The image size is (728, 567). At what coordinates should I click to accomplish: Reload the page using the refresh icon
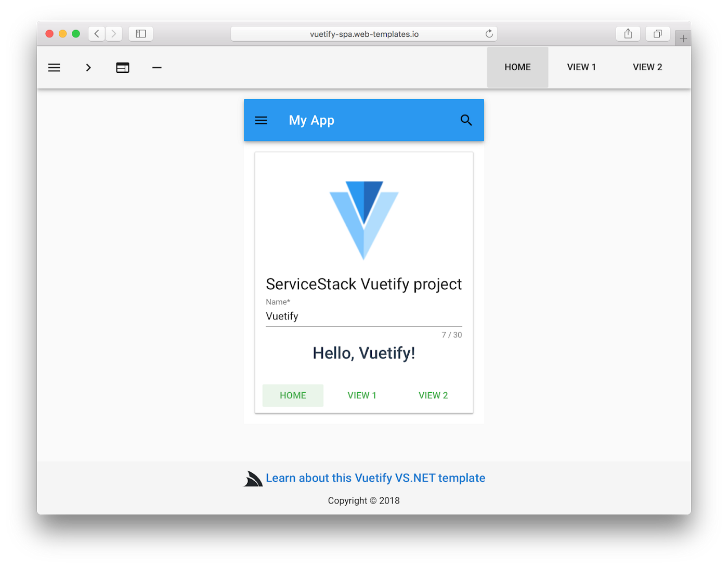point(489,33)
